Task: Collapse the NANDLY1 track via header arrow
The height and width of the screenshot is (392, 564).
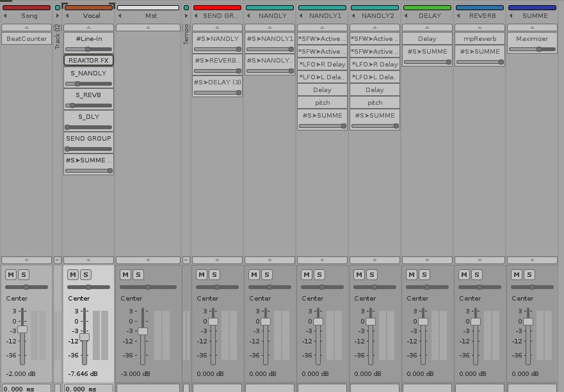Action: (x=301, y=16)
